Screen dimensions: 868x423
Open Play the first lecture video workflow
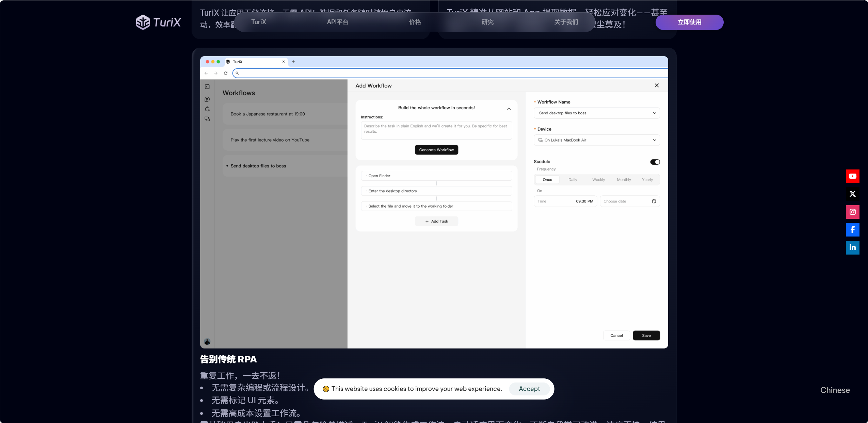[x=285, y=140]
